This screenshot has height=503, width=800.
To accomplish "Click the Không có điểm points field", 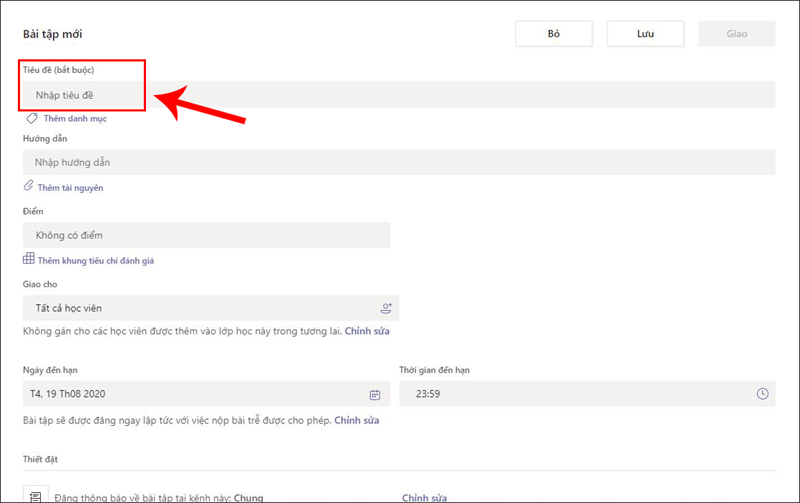I will pos(206,235).
